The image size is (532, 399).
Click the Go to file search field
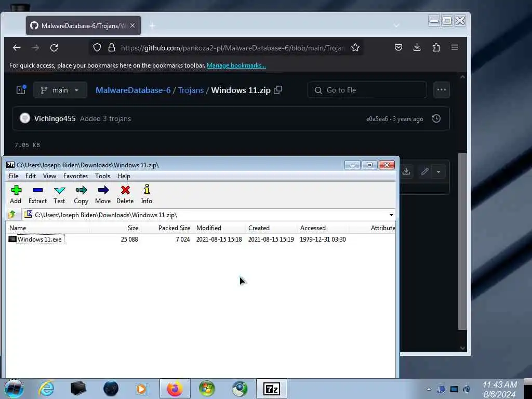pyautogui.click(x=367, y=90)
